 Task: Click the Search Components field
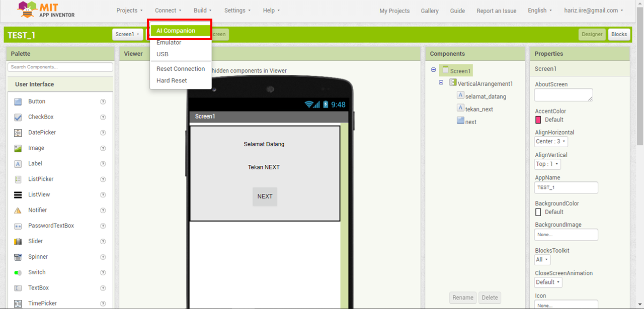(x=60, y=67)
